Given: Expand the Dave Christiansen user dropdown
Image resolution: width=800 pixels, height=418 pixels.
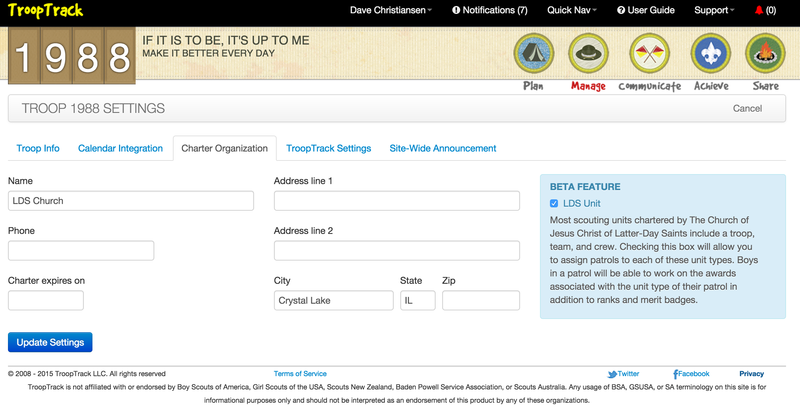Looking at the screenshot, I should coord(391,10).
